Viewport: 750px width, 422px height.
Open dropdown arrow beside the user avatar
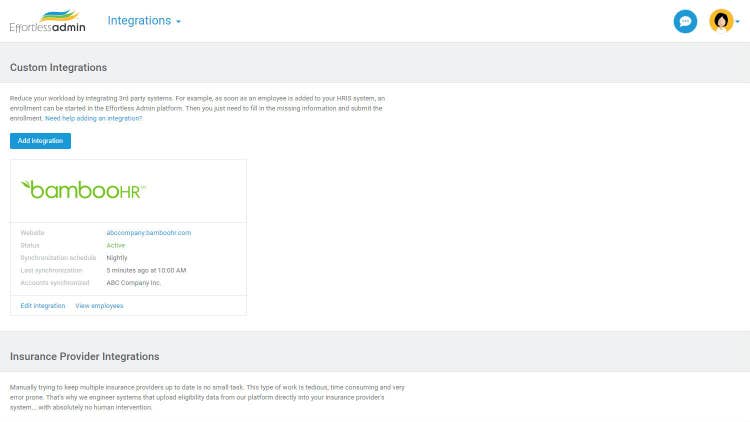(x=738, y=22)
